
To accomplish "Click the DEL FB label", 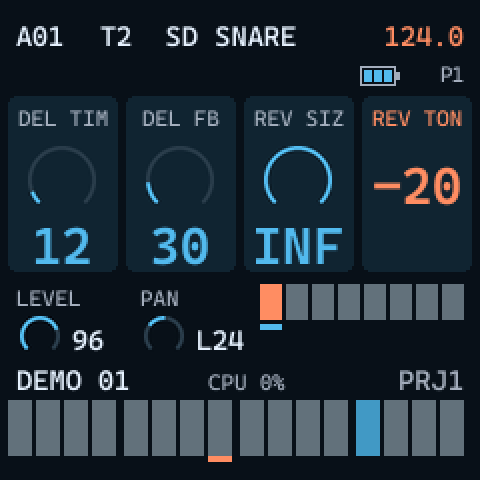I will (x=180, y=118).
